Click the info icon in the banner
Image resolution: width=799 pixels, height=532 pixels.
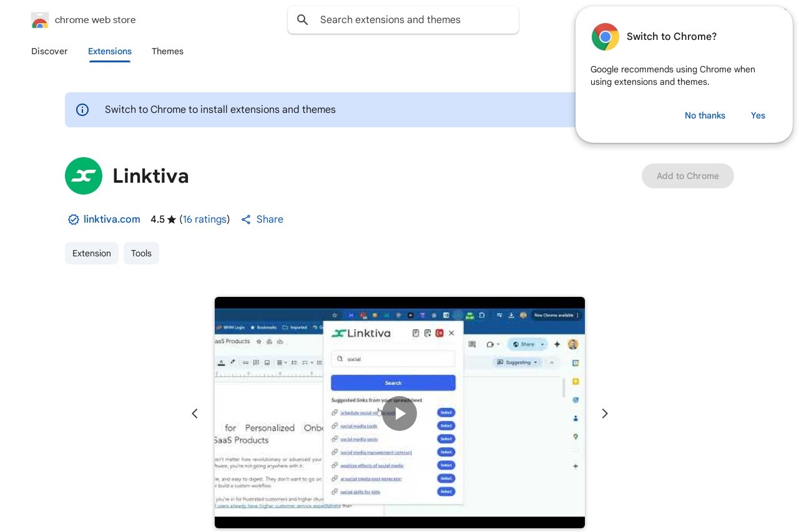point(82,110)
